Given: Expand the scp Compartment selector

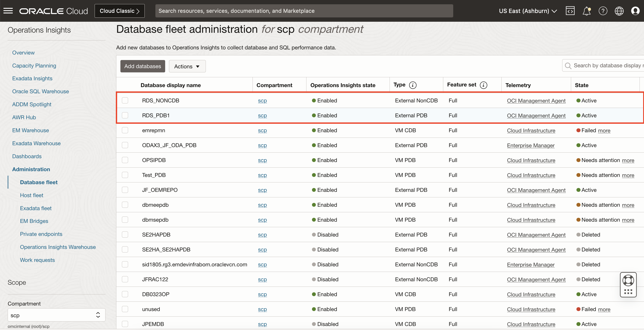Looking at the screenshot, I should click(56, 315).
